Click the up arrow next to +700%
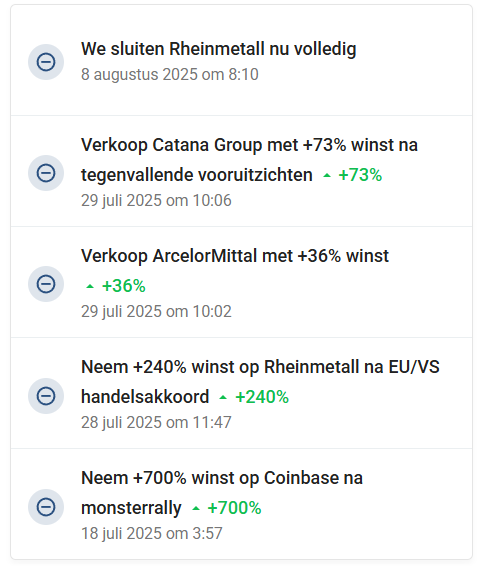This screenshot has width=488, height=566. 196,509
